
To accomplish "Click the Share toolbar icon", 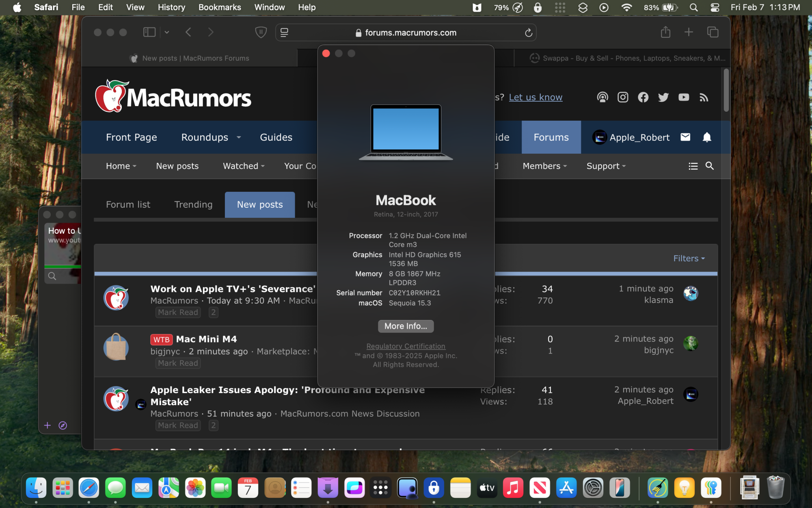I will click(665, 32).
